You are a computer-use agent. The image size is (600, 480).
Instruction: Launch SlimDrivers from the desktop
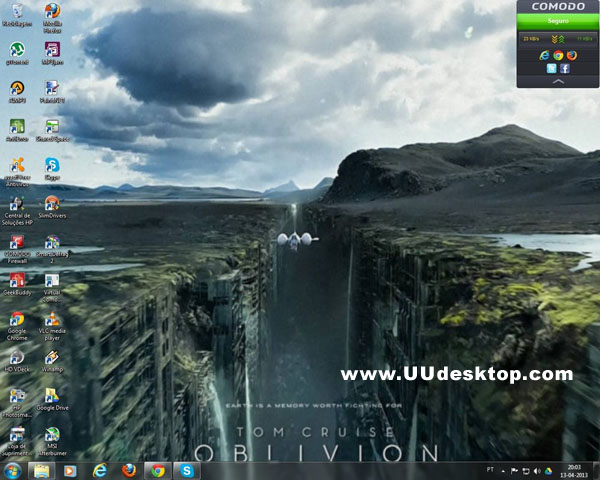(52, 207)
